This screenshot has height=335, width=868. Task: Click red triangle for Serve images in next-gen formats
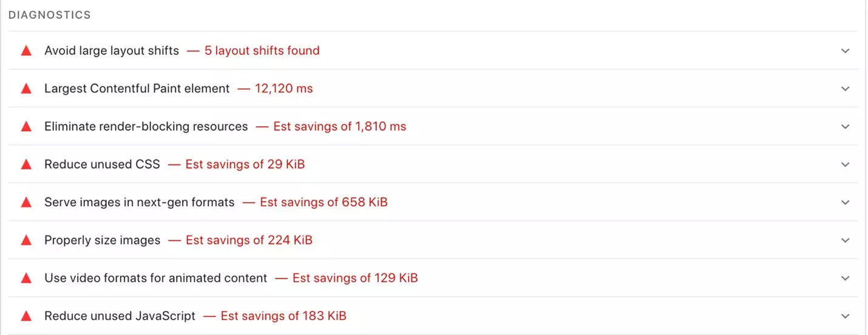pos(26,203)
